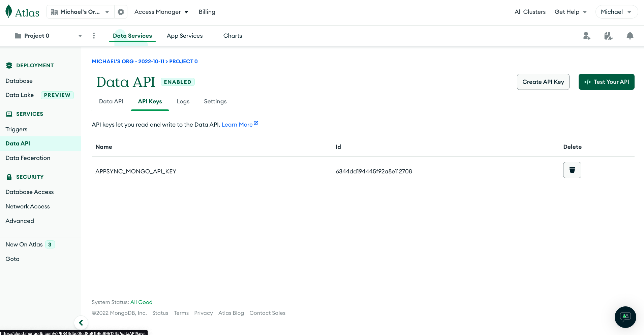The height and width of the screenshot is (335, 644).
Task: Open the notifications bell
Action: click(x=630, y=36)
